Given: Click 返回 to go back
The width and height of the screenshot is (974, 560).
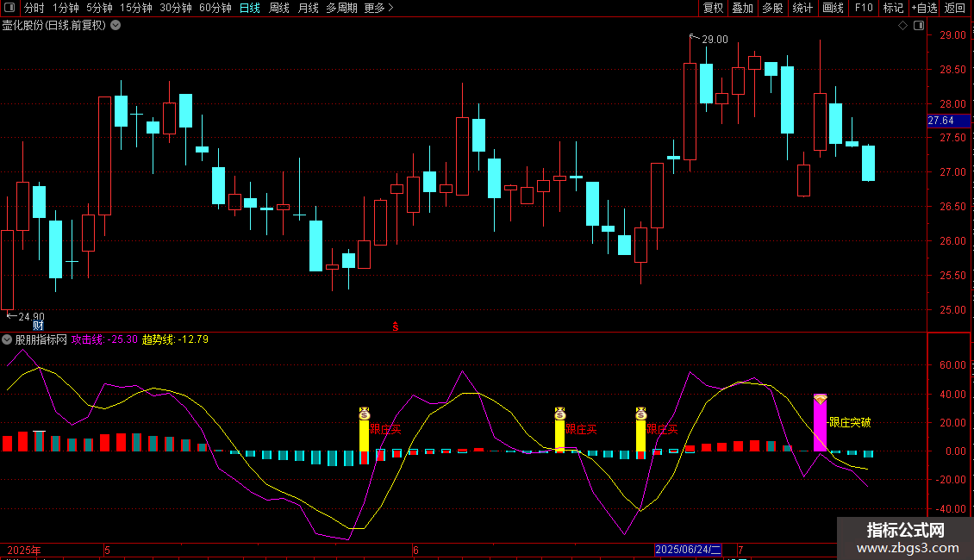Looking at the screenshot, I should click(x=955, y=8).
